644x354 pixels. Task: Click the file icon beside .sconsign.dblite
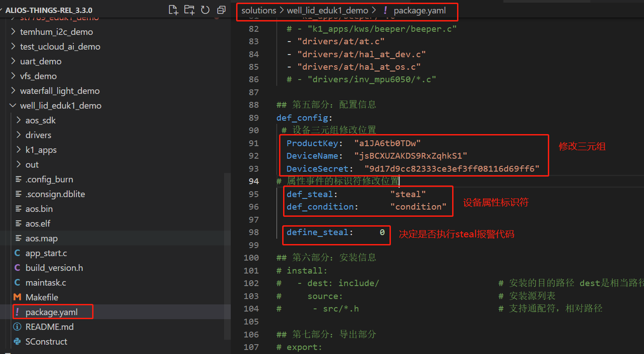pyautogui.click(x=18, y=194)
